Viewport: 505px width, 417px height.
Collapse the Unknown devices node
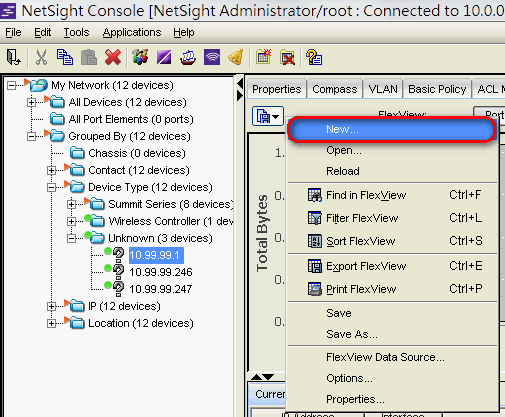click(71, 238)
